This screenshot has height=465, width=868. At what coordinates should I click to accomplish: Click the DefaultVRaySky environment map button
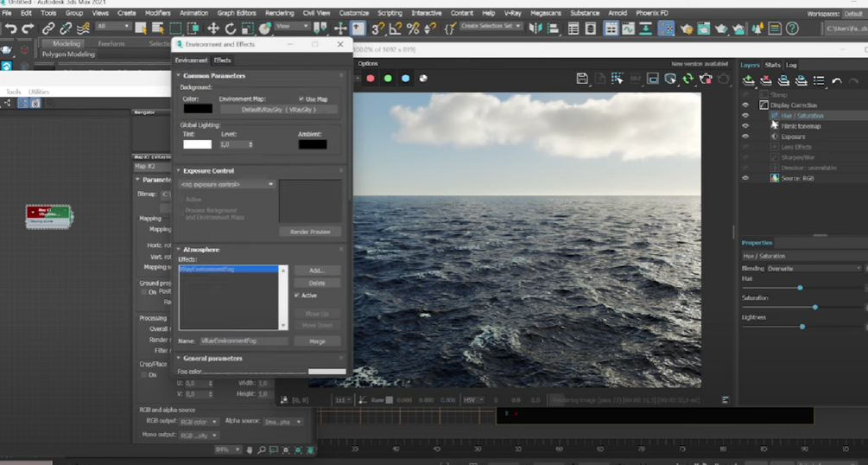pos(278,110)
